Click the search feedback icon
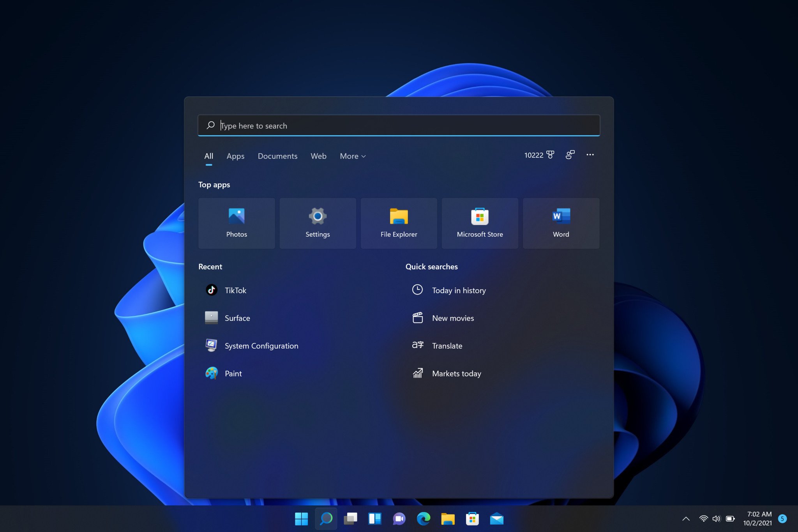 [x=570, y=155]
